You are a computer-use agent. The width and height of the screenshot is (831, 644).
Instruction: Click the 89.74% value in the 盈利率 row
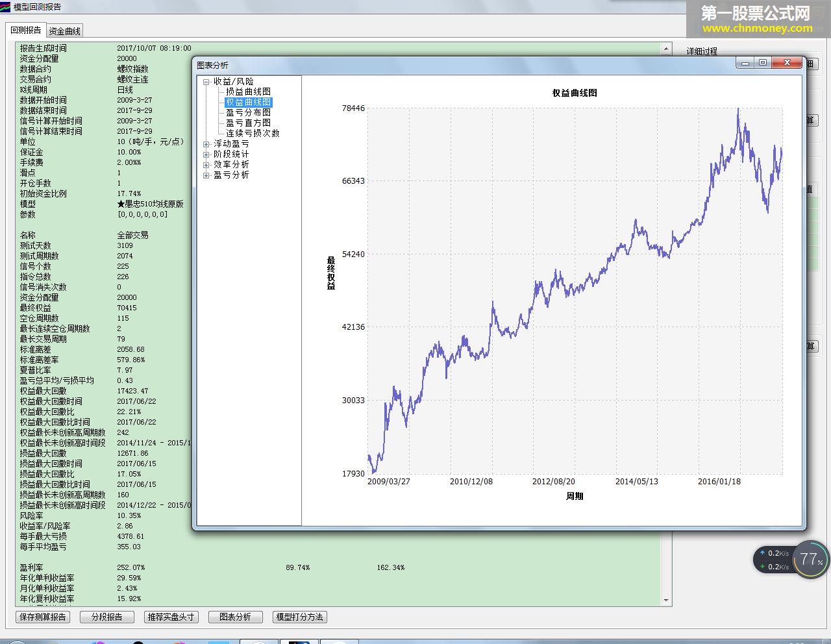click(297, 567)
